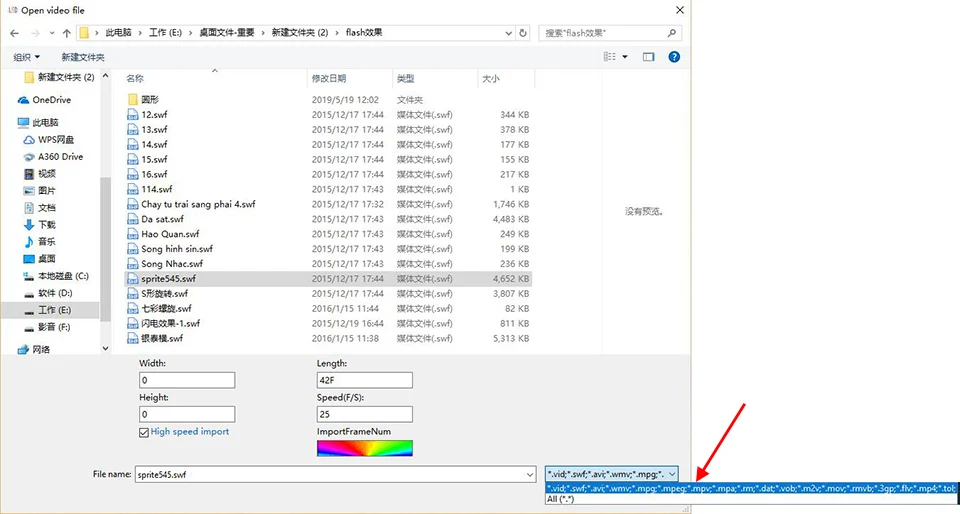Click the Width input field
Viewport: 960px width, 514px height.
pyautogui.click(x=187, y=380)
